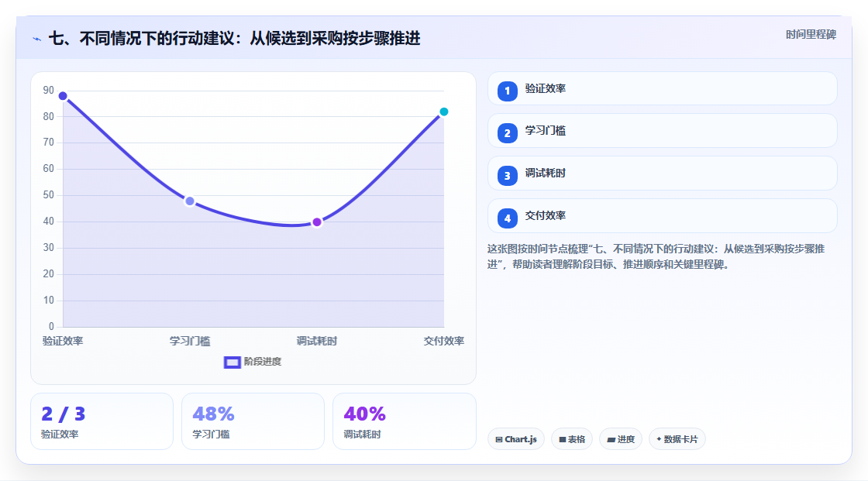The height and width of the screenshot is (481, 868).
Task: Select the 学习门槛 data point on the line
Action: (190, 201)
